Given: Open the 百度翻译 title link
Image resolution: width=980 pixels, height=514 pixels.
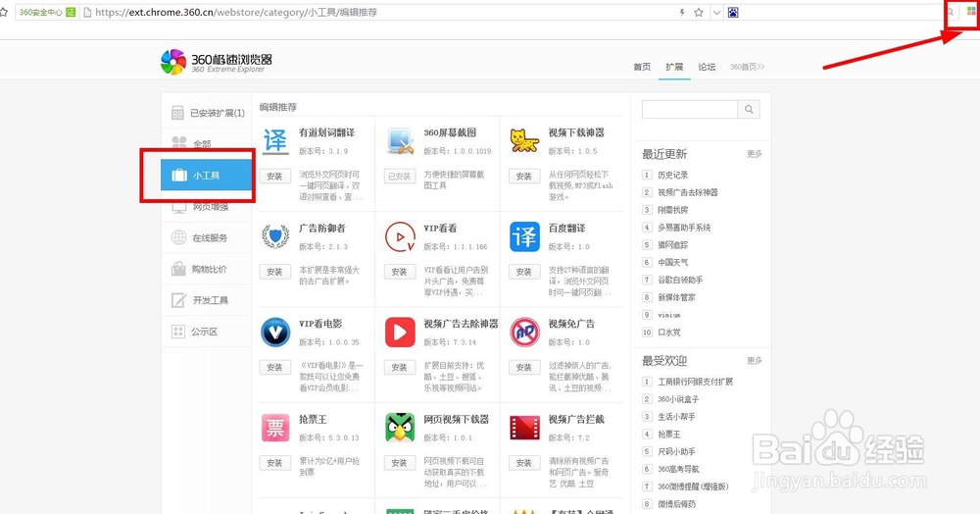Looking at the screenshot, I should [566, 229].
